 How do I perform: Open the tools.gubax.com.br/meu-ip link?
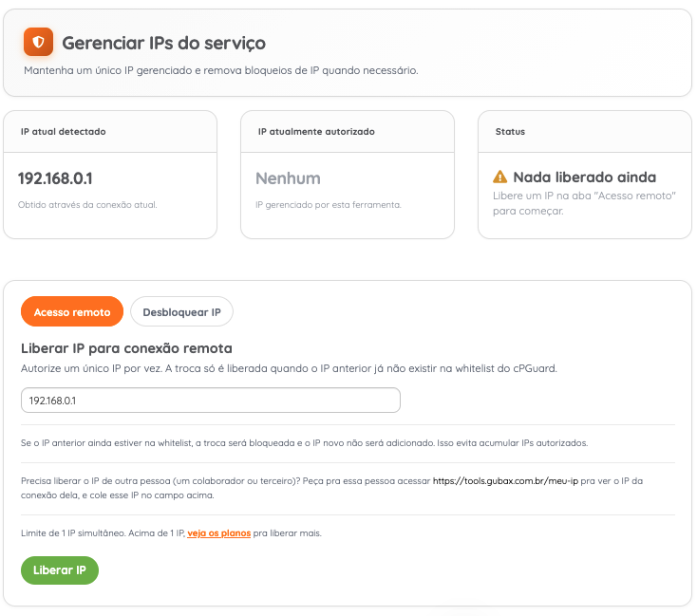(x=505, y=481)
